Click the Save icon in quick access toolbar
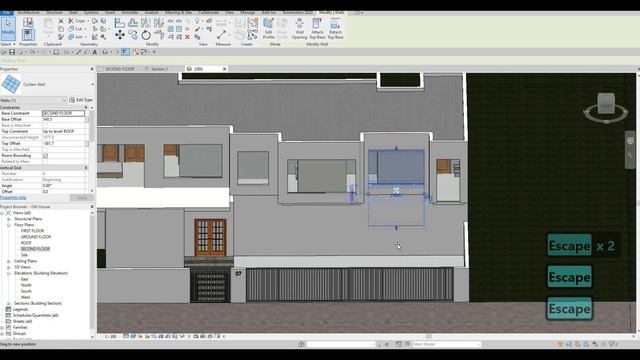This screenshot has width=640, height=360. click(x=12, y=52)
